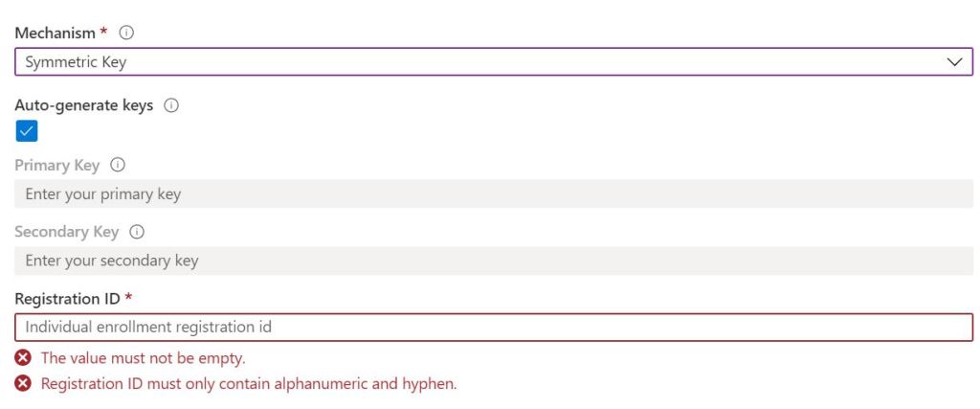Click the info icon next to Primary Key

pos(118,166)
